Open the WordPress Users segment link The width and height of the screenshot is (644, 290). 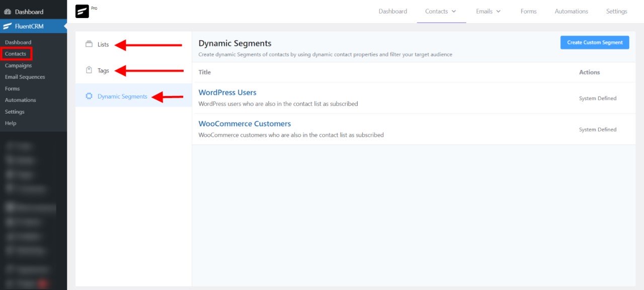pyautogui.click(x=227, y=92)
